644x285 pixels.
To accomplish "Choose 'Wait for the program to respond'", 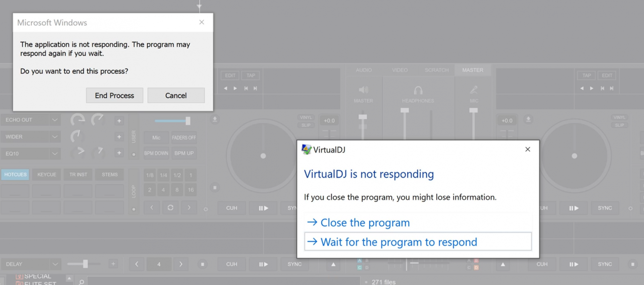I will [418, 242].
